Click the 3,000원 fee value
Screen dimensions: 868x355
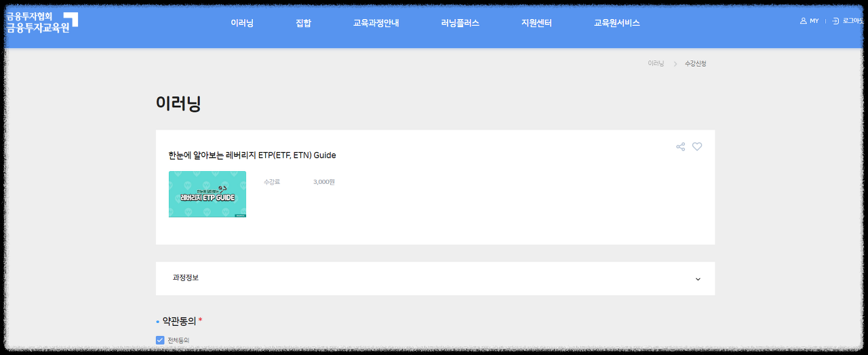click(x=324, y=182)
